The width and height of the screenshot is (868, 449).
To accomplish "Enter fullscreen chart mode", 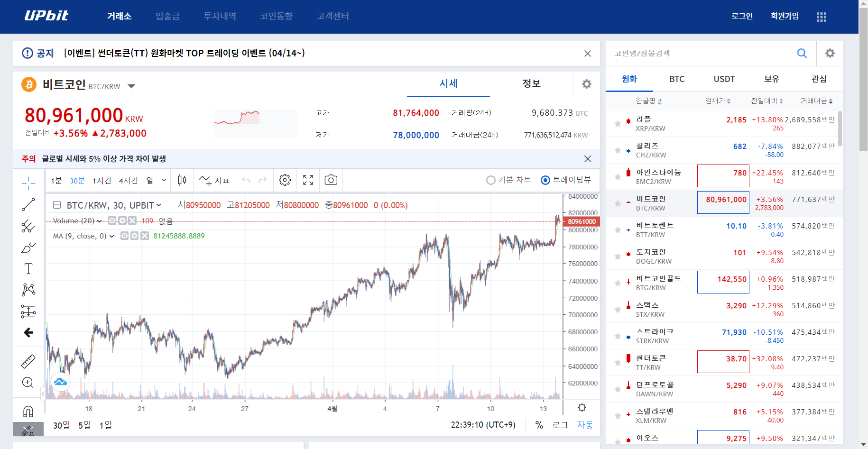I will pos(308,180).
